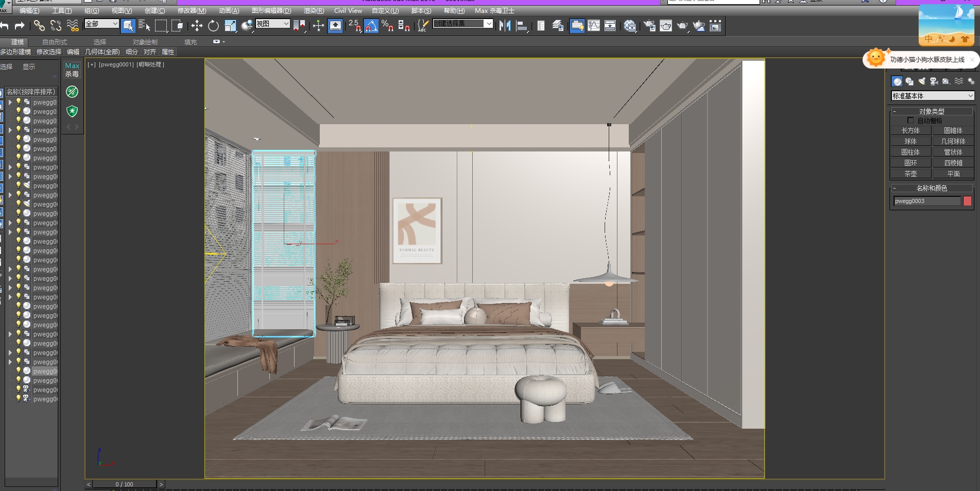
Task: Activate the Select Object arrow tool
Action: tap(128, 26)
